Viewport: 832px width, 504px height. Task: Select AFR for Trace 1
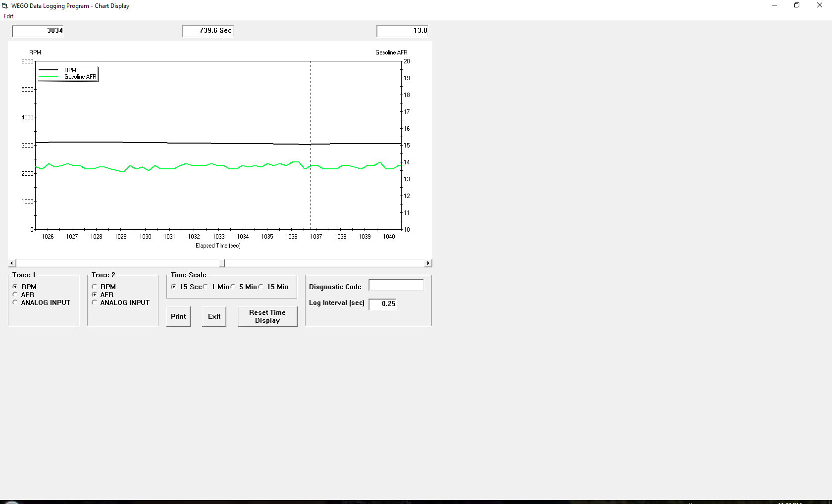coord(15,295)
